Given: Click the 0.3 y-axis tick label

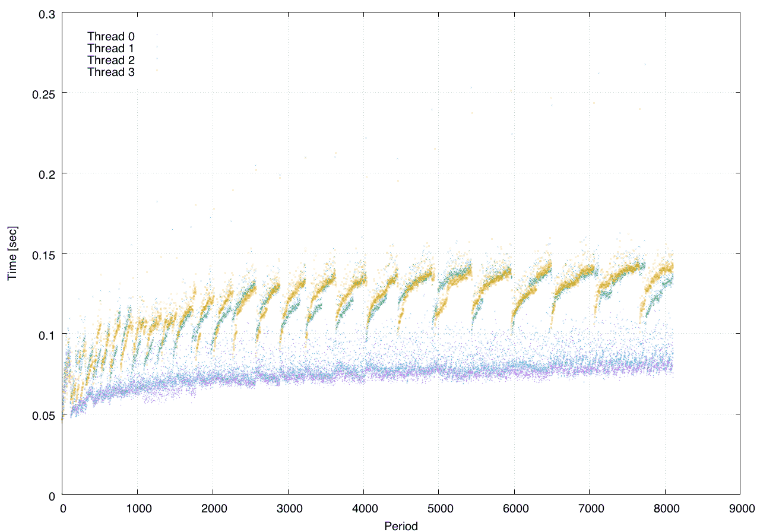Looking at the screenshot, I should click(46, 12).
